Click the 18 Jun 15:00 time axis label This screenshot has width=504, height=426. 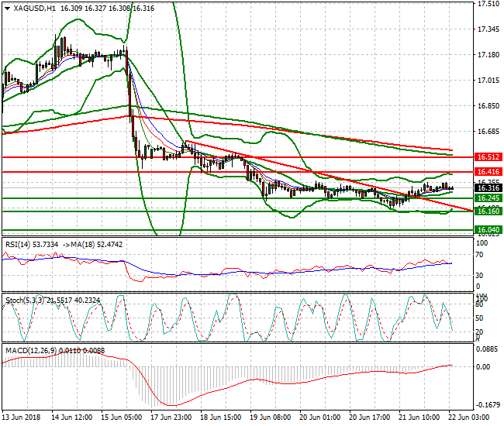click(x=221, y=417)
